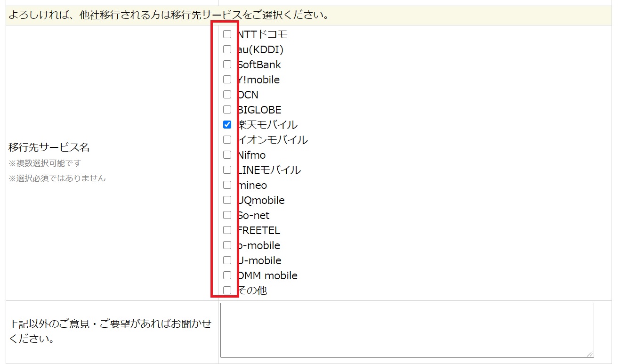Enable the U-mobile checkbox

[x=227, y=260]
